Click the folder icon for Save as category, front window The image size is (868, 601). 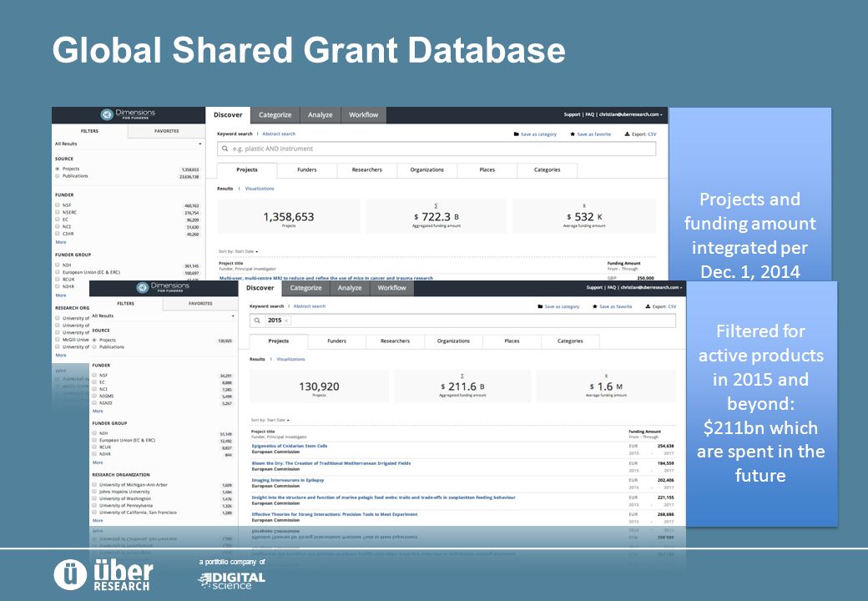(x=540, y=306)
